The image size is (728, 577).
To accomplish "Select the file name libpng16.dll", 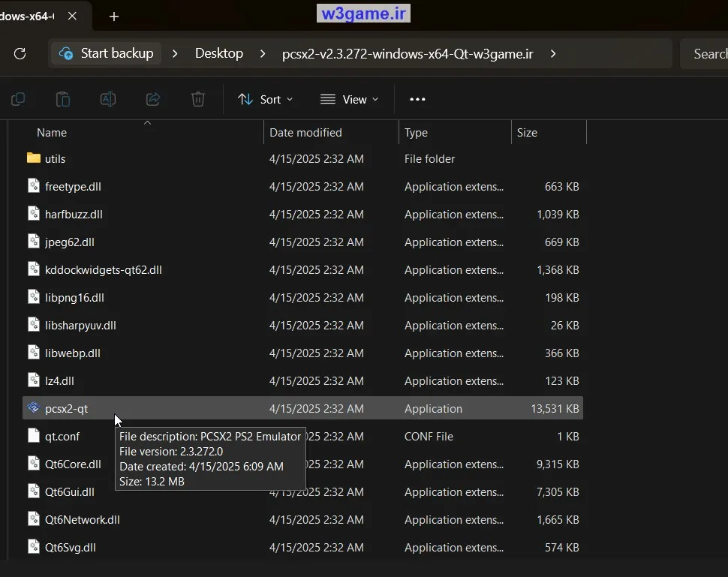I will coord(74,298).
